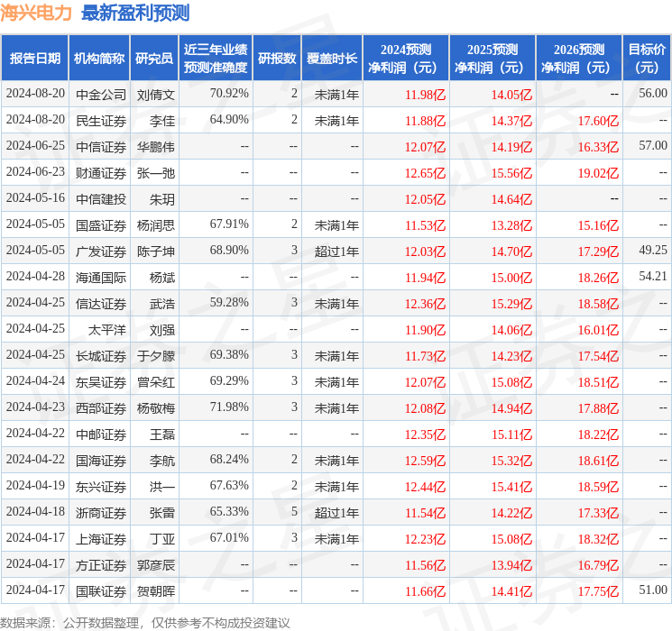This screenshot has width=672, height=631.
Task: Click the 11.53亿 2024 forecast value
Action: tap(425, 225)
